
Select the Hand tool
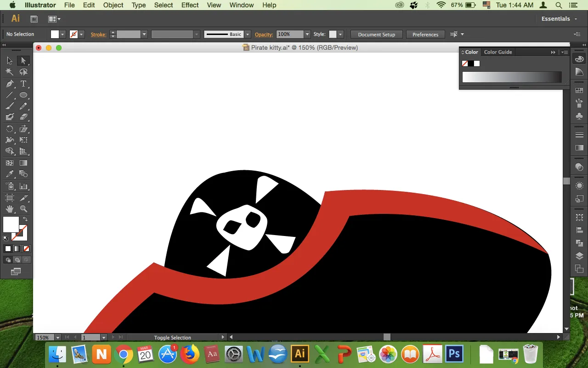click(10, 209)
